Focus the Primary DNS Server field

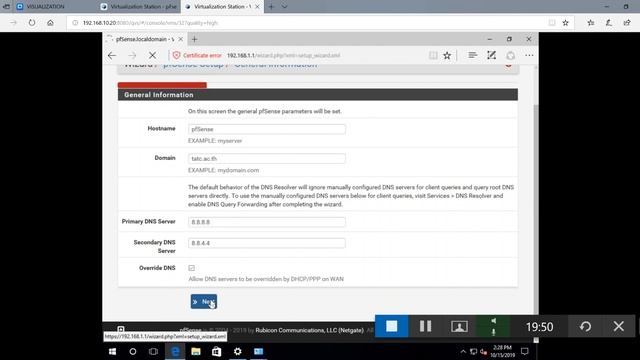pos(267,222)
